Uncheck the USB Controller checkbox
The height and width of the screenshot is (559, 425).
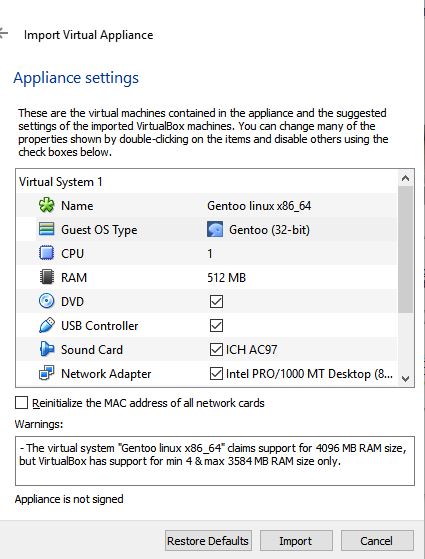(x=216, y=325)
